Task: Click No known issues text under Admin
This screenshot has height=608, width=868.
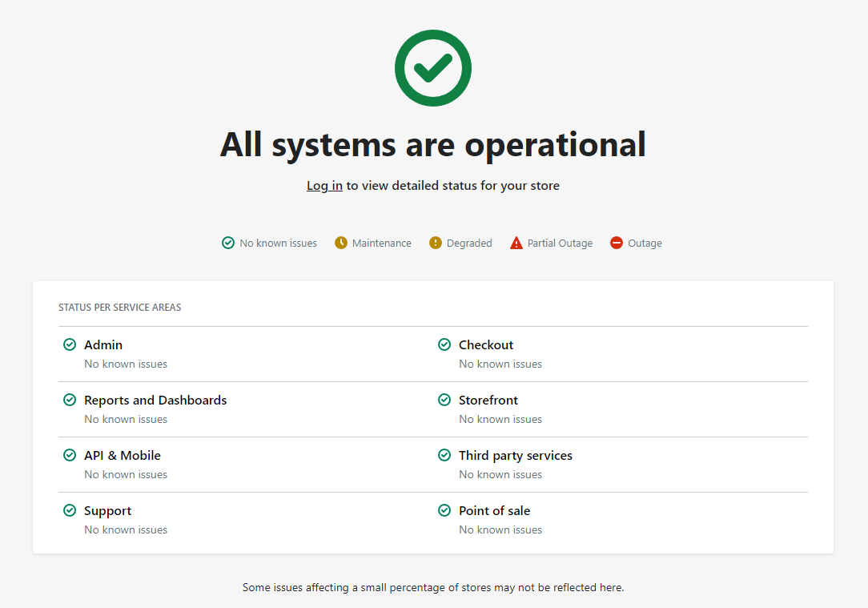Action: pyautogui.click(x=126, y=364)
